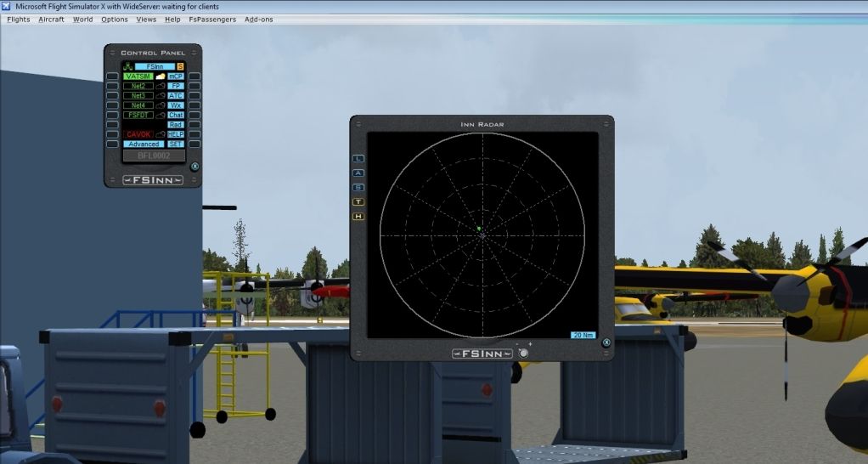Screen dimensions: 868x464
Task: Toggle the FSFDT network entry
Action: pos(138,116)
